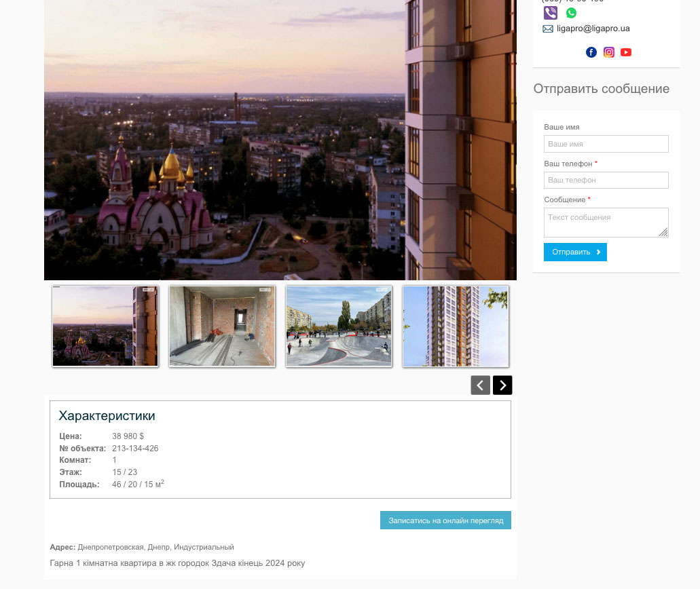Click the textarea resize handle corner
The height and width of the screenshot is (589, 700).
tap(663, 232)
